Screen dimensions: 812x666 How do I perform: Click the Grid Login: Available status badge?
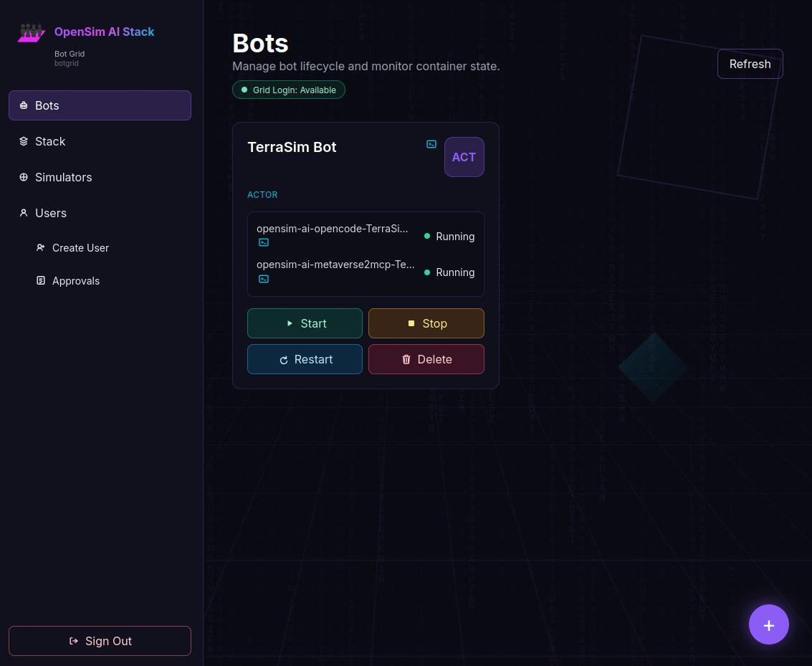coord(288,90)
